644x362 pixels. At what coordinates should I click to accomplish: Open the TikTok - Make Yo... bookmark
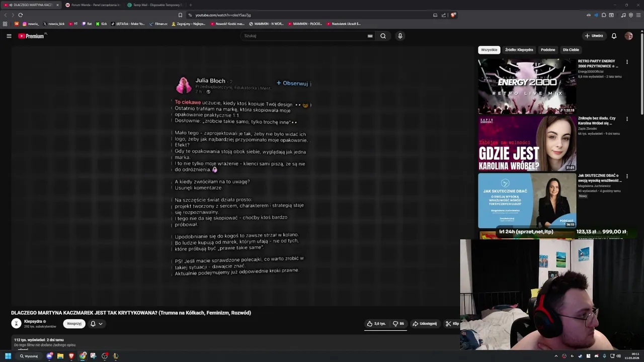[x=128, y=24]
